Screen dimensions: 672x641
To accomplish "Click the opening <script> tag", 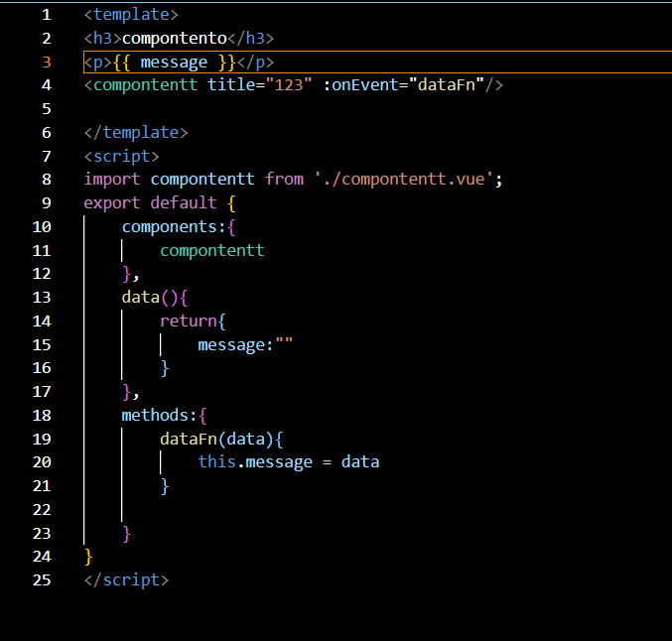I will point(122,157).
